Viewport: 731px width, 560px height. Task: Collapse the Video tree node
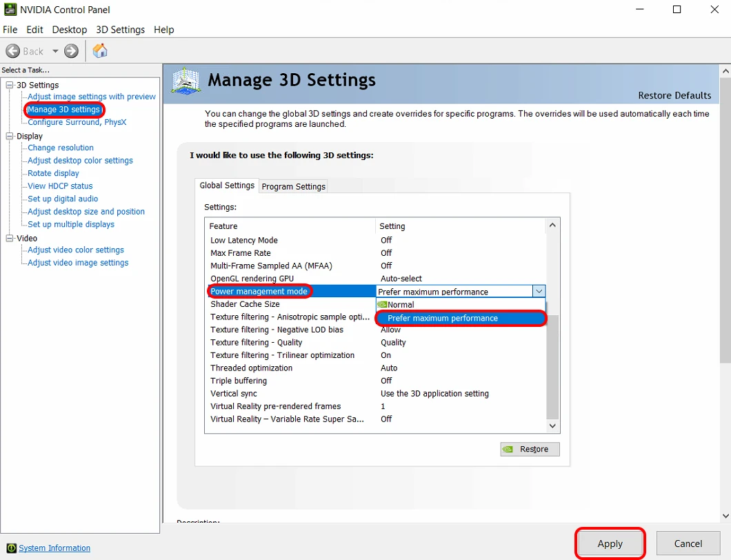10,238
